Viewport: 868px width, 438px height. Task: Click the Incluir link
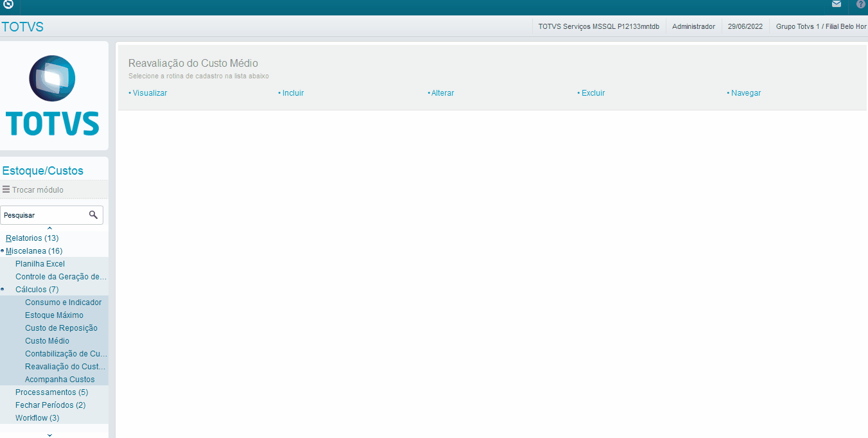(x=293, y=93)
